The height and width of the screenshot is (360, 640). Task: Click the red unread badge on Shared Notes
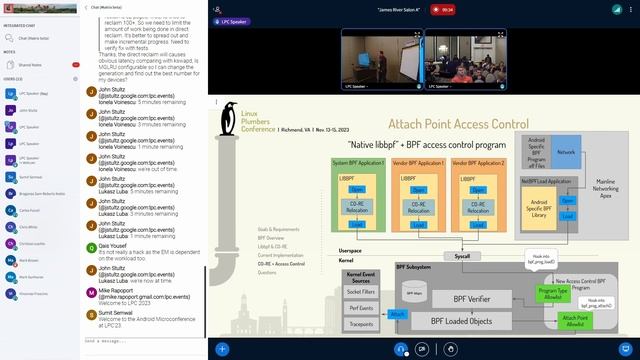click(x=76, y=65)
